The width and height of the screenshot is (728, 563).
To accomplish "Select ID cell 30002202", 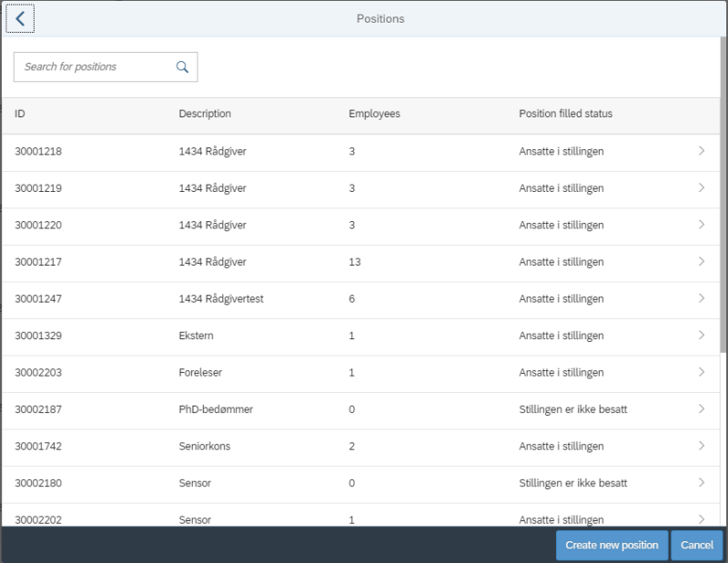I will pyautogui.click(x=38, y=520).
